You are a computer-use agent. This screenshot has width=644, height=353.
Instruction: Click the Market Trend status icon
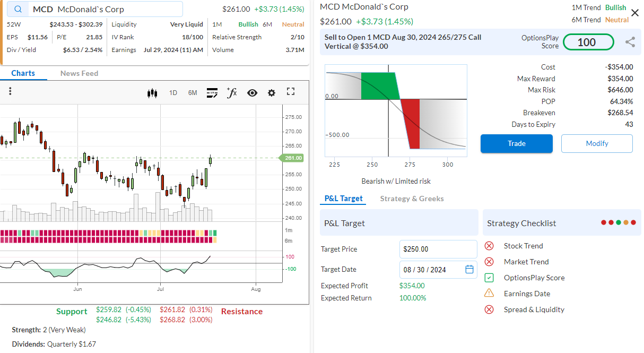click(x=489, y=262)
